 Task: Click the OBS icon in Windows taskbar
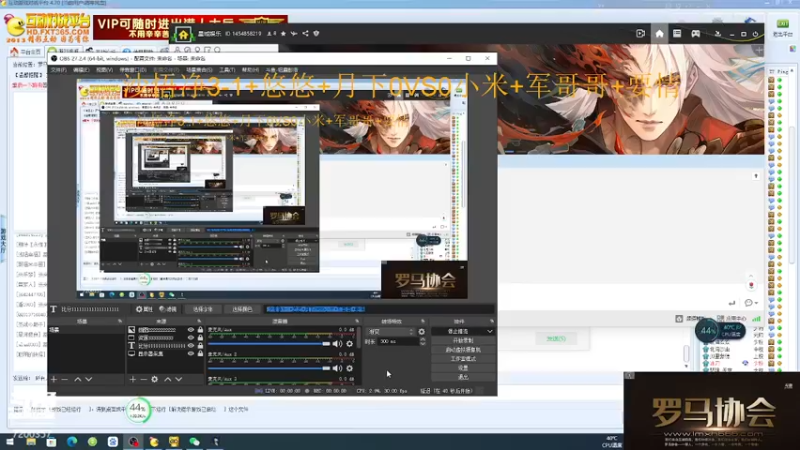pyautogui.click(x=133, y=441)
